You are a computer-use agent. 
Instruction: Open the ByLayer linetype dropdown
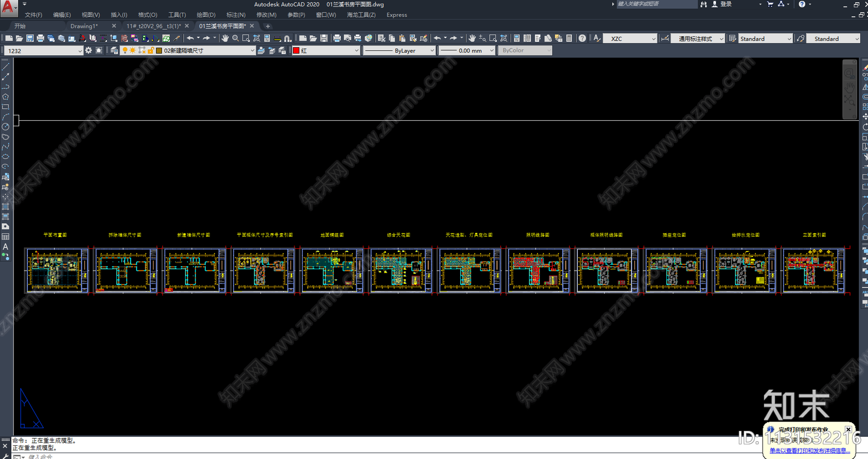[x=399, y=51]
